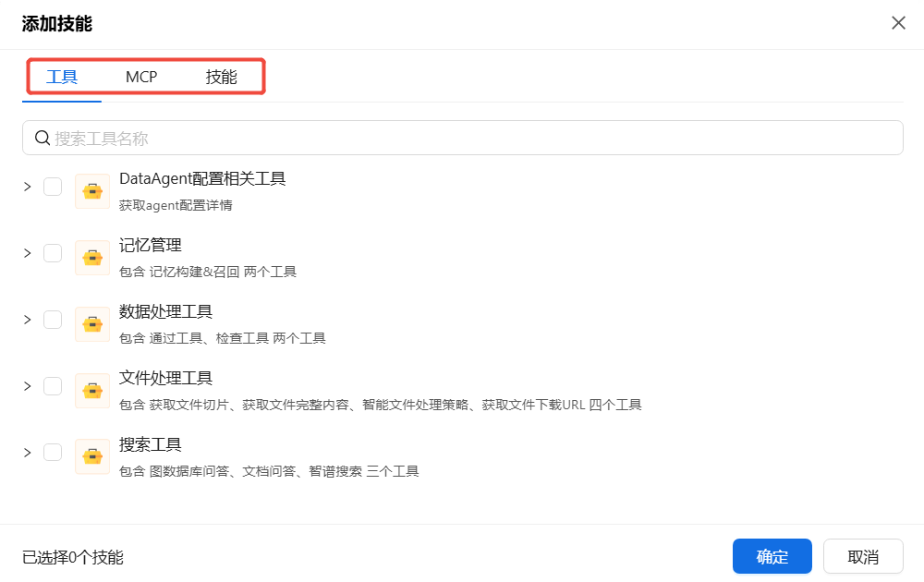Click the 数据处理工具 toolbox icon
Image resolution: width=924 pixels, height=582 pixels.
point(92,324)
